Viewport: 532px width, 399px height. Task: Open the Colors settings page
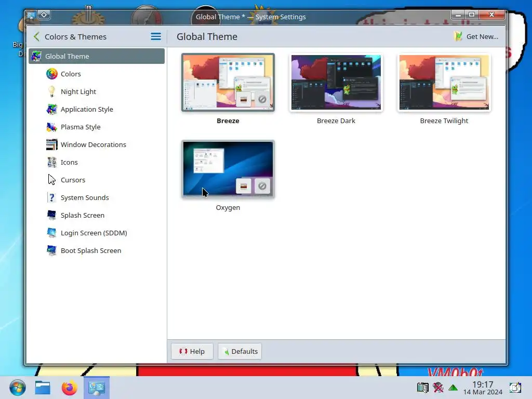(97, 74)
